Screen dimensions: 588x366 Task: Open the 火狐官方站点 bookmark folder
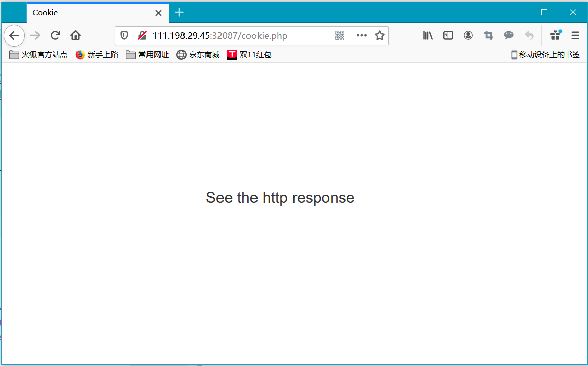pyautogui.click(x=38, y=55)
